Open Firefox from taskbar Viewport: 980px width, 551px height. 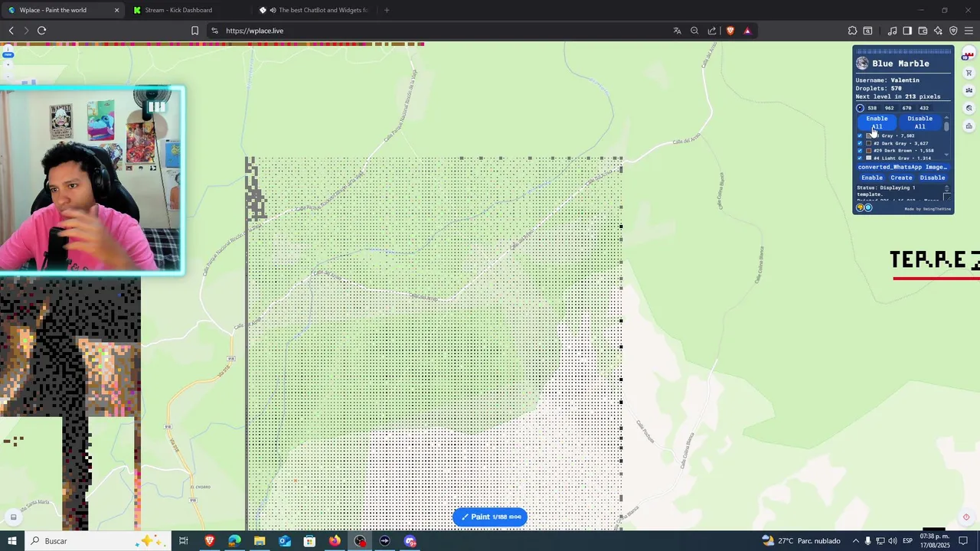click(335, 541)
